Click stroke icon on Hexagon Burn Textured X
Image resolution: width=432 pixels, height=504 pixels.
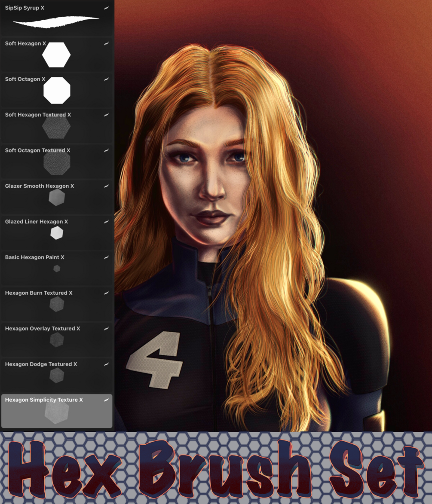[x=106, y=293]
